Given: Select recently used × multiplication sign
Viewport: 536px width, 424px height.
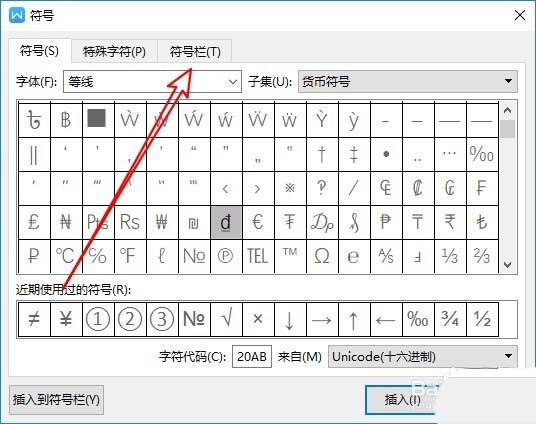Looking at the screenshot, I should click(258, 319).
